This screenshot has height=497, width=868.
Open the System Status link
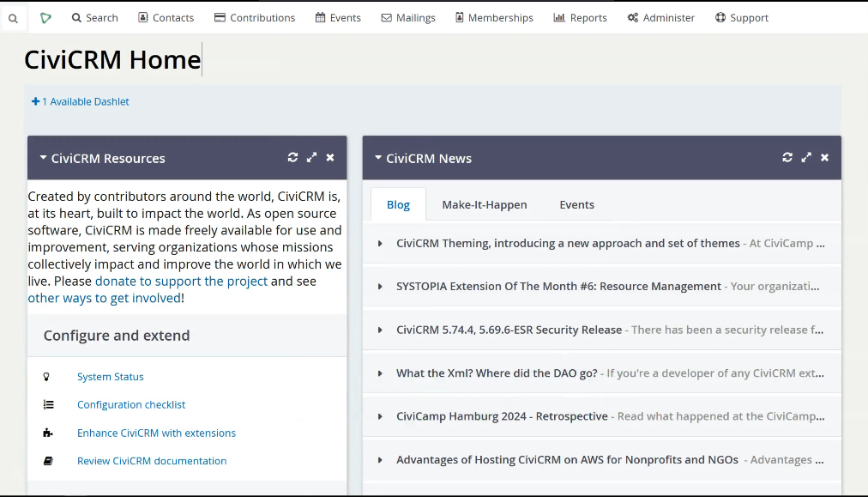coord(110,377)
